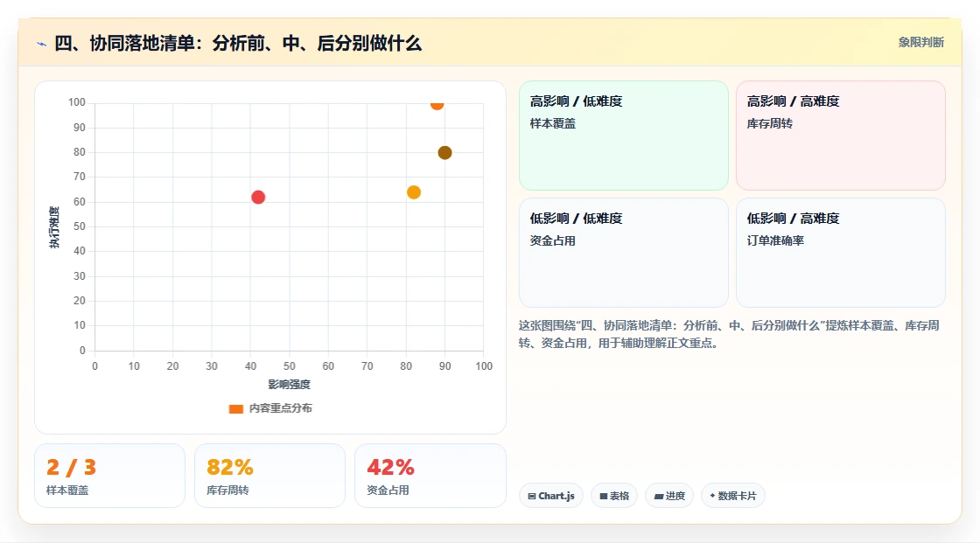Click the 数据卡片 chip sparkle icon

pos(712,496)
